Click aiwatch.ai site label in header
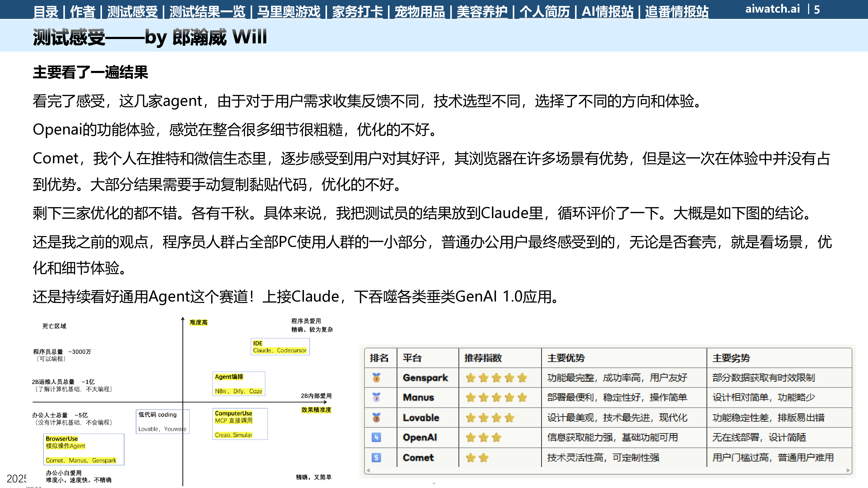 [772, 9]
